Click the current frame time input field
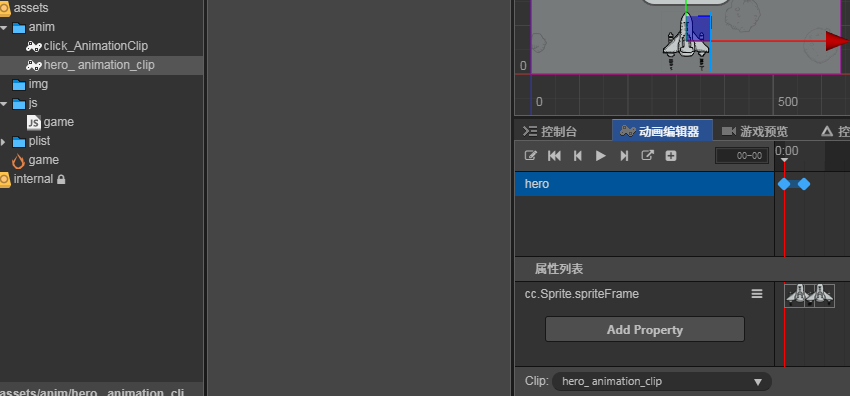This screenshot has height=396, width=850. pyautogui.click(x=742, y=156)
